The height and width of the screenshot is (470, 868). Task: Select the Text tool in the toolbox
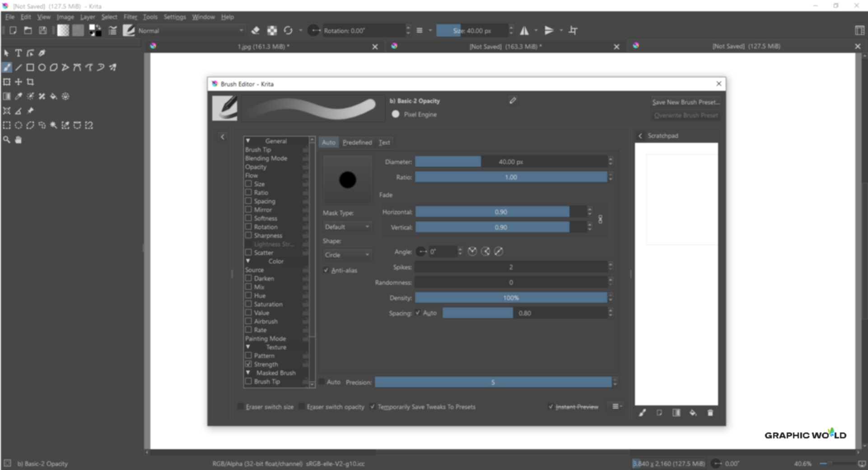point(19,53)
